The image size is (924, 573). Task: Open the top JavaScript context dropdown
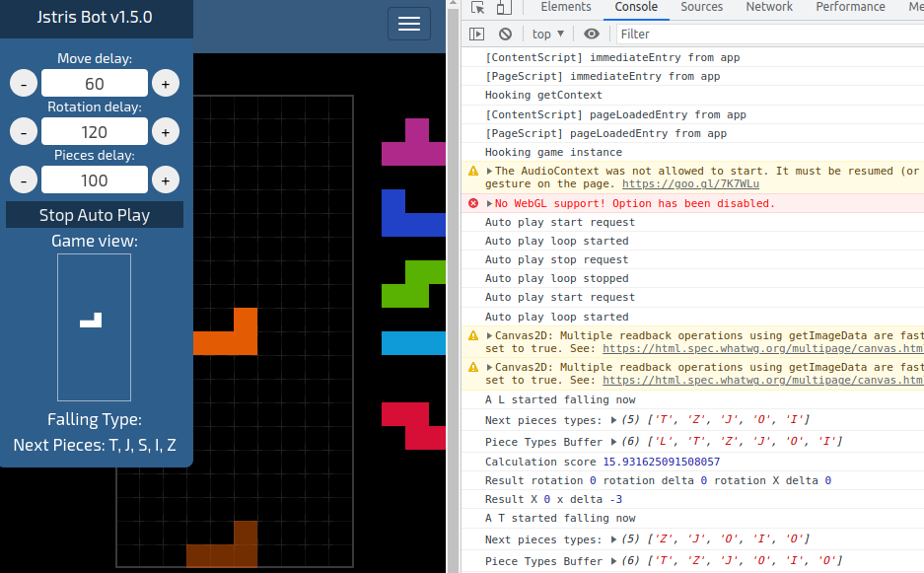tap(548, 35)
